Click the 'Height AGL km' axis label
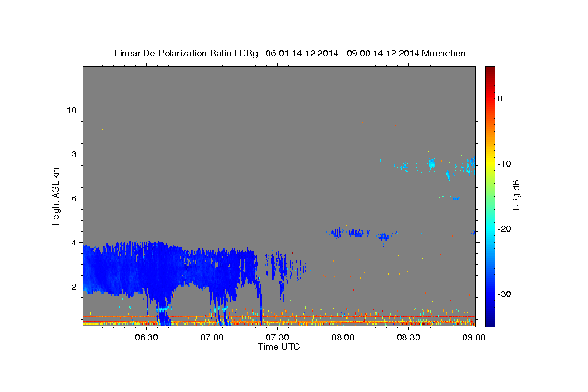 tap(56, 196)
